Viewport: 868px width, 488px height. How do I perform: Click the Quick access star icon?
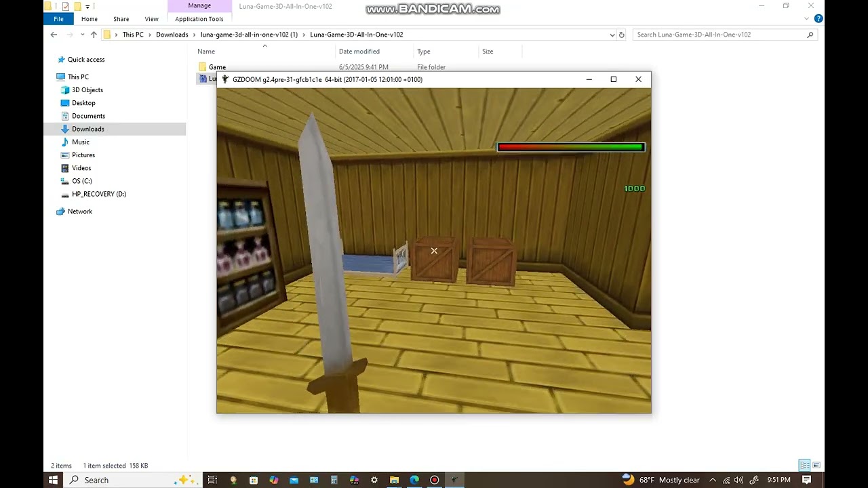(x=61, y=60)
